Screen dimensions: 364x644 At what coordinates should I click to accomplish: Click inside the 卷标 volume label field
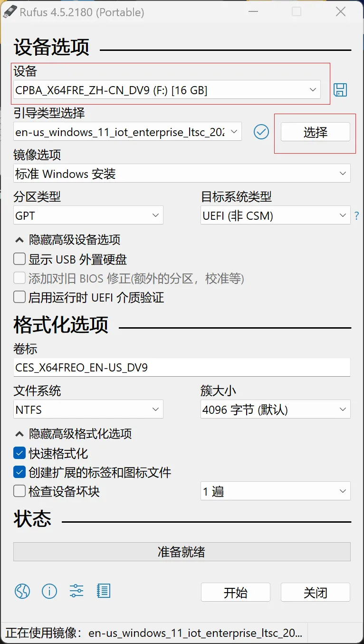point(182,367)
